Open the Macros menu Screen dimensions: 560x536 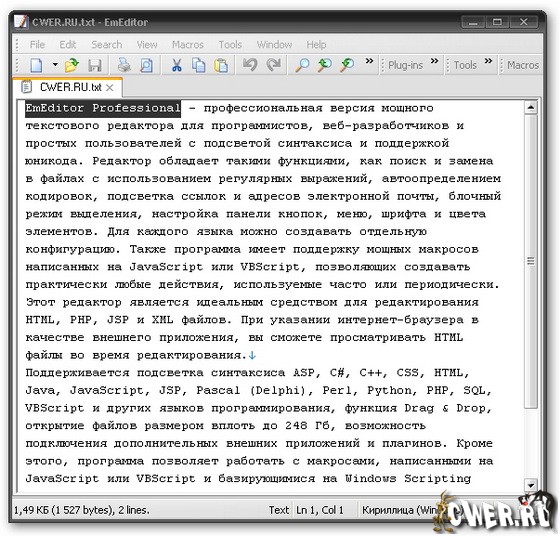coord(188,45)
